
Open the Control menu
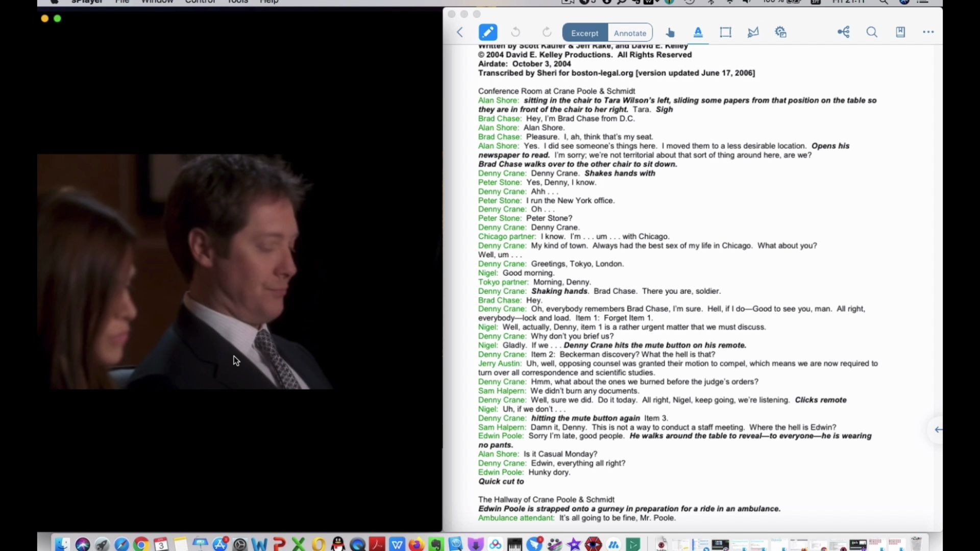pyautogui.click(x=200, y=2)
